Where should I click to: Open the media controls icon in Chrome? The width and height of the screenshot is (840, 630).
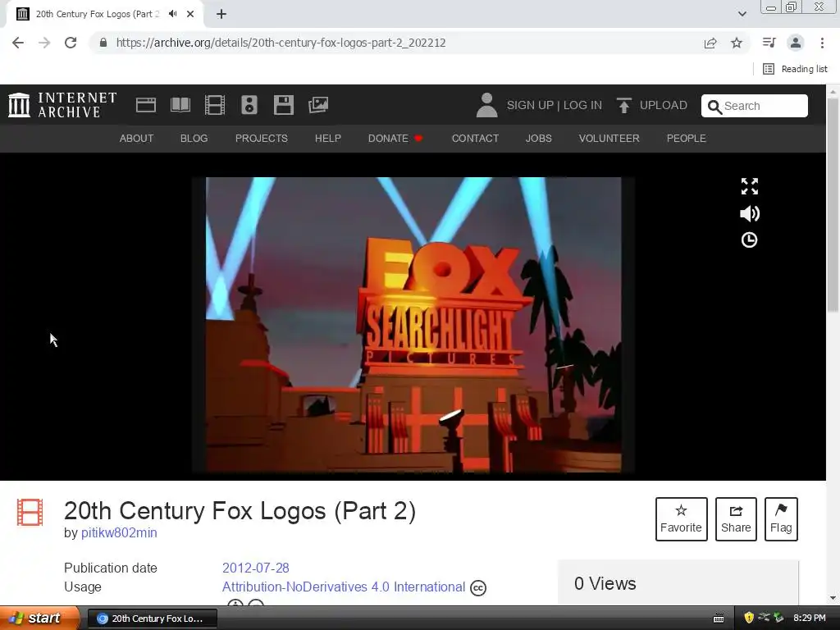[x=769, y=43]
